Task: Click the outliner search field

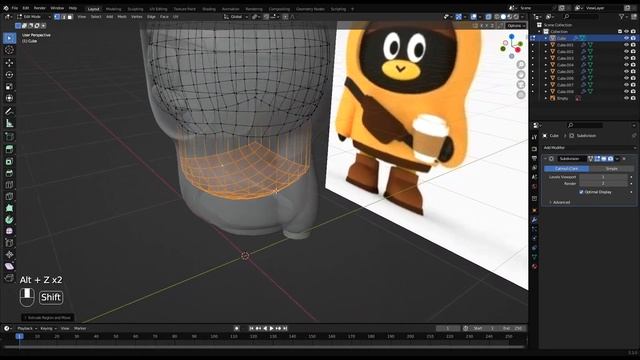Action: click(x=582, y=17)
